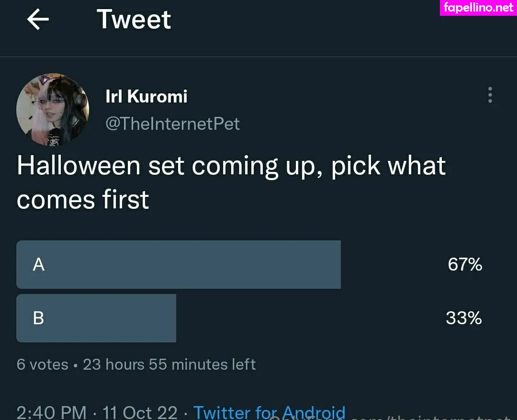This screenshot has height=420, width=517.
Task: Click the 6 votes count
Action: click(x=42, y=364)
